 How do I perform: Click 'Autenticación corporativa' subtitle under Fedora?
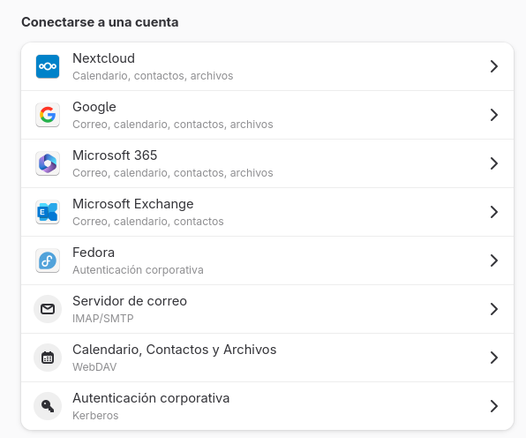(138, 270)
